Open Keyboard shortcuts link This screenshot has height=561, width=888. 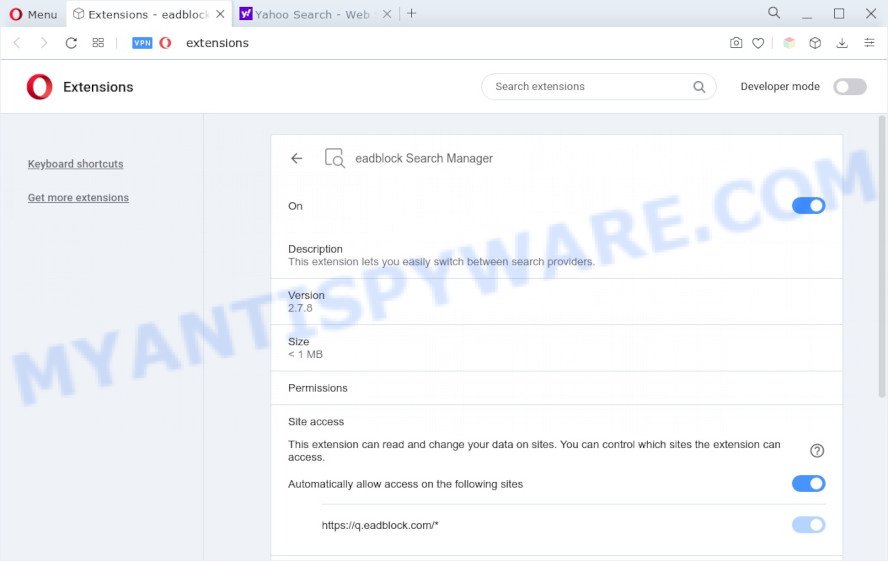75,164
